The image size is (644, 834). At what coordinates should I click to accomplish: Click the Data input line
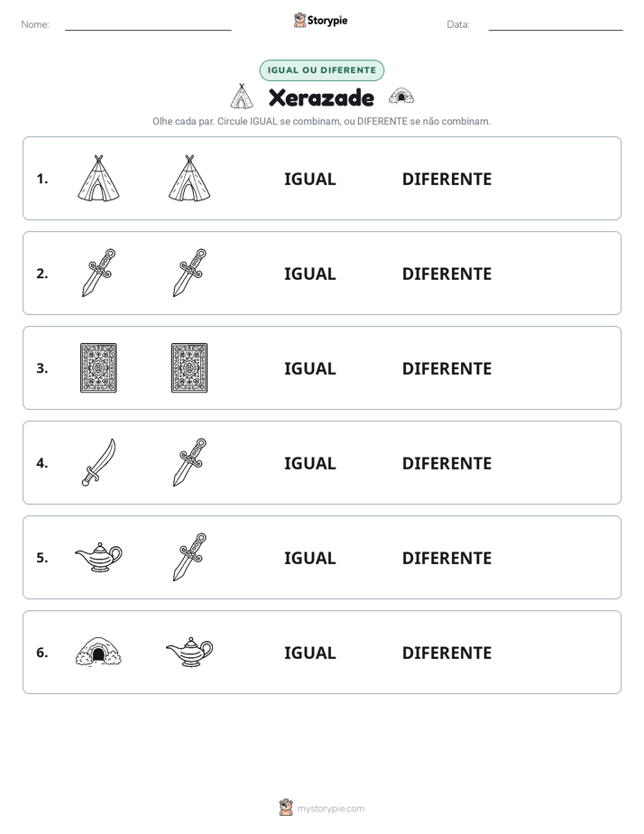pos(556,25)
